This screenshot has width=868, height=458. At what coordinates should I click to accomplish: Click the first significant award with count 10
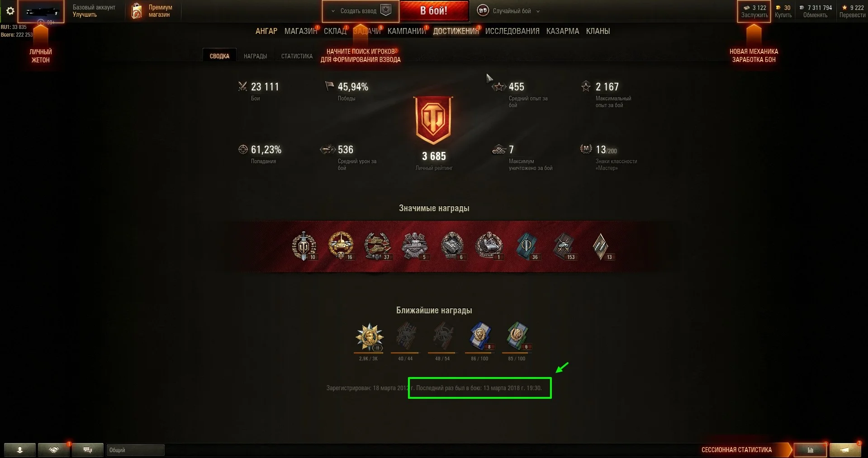pos(304,246)
